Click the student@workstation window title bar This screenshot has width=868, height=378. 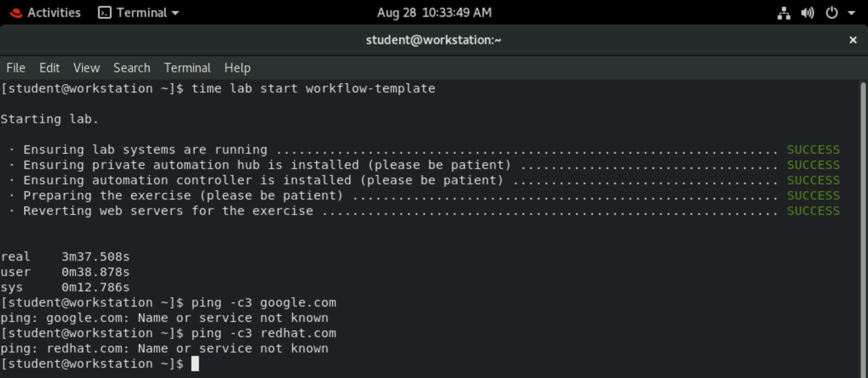[433, 40]
